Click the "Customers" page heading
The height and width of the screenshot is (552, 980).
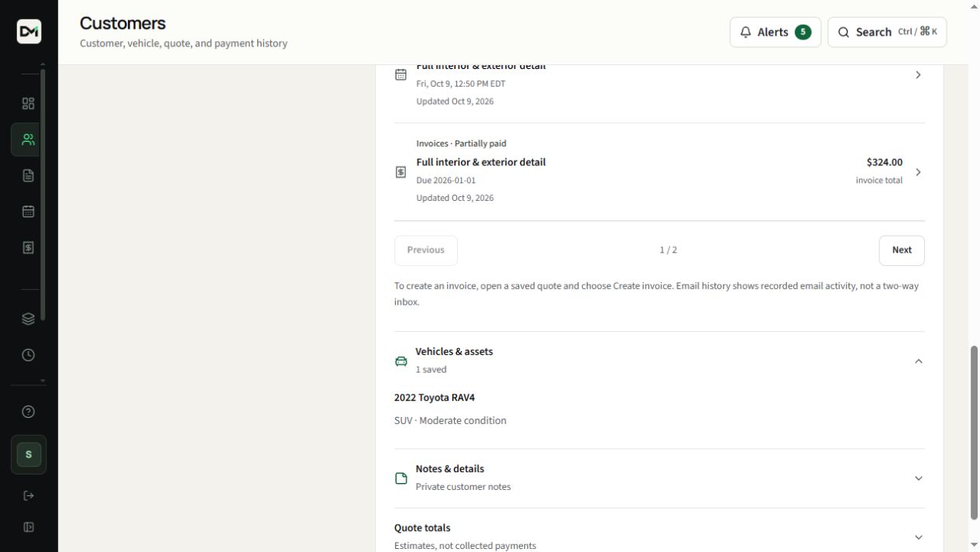[x=122, y=23]
